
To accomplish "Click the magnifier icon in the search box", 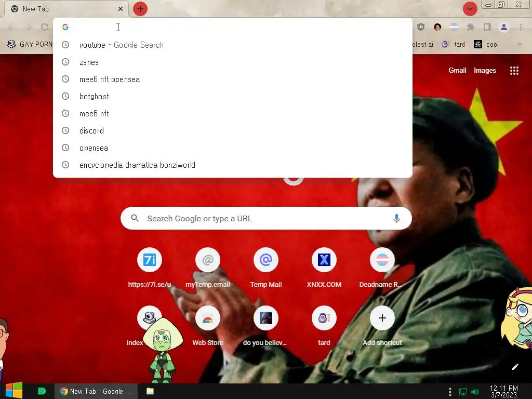I will pos(135,218).
